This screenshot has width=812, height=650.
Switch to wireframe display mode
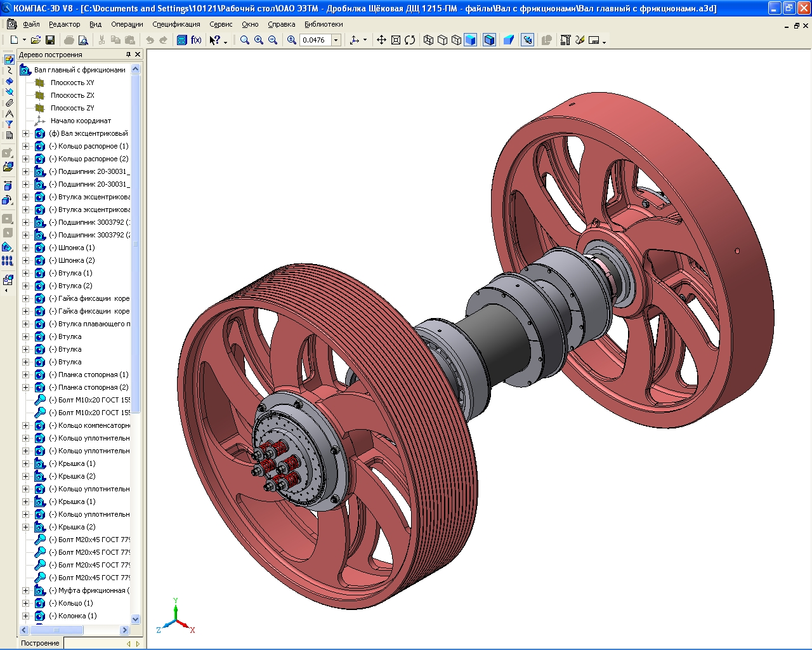click(x=429, y=40)
